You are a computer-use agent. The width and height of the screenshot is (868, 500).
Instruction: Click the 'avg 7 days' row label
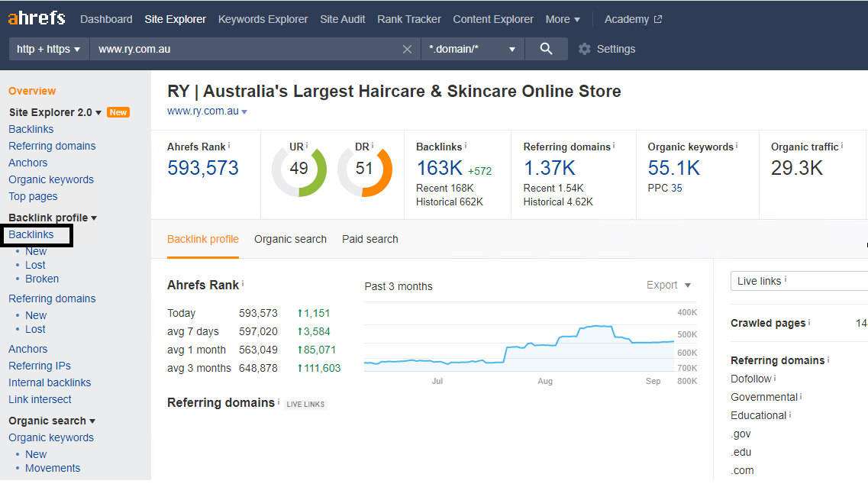[x=193, y=331]
